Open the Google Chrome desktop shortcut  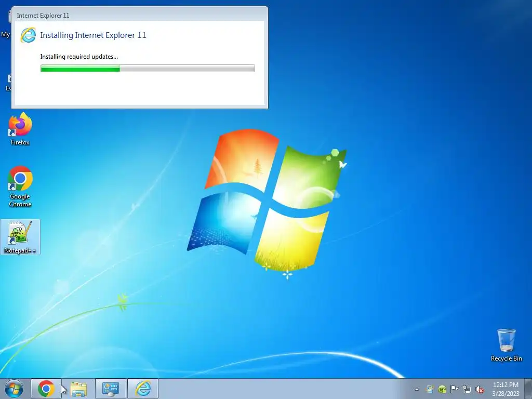(20, 186)
